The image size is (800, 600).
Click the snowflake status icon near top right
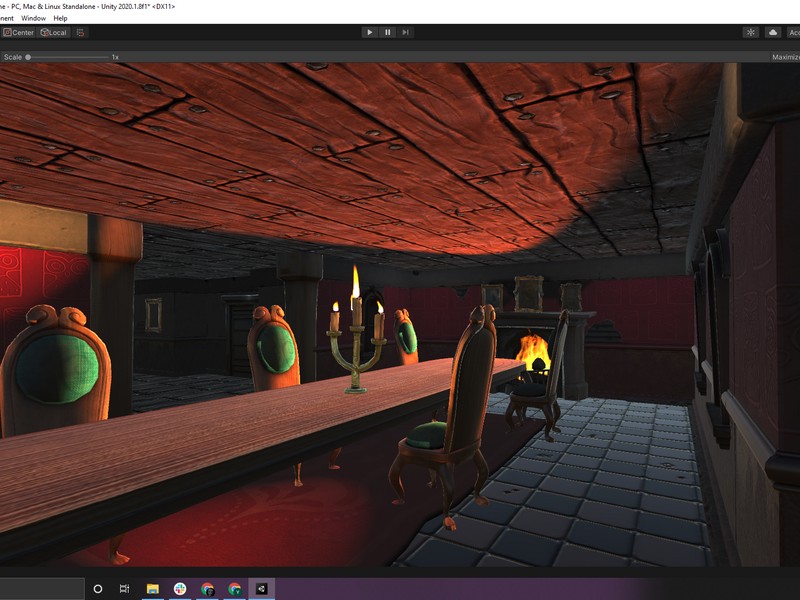(x=750, y=31)
